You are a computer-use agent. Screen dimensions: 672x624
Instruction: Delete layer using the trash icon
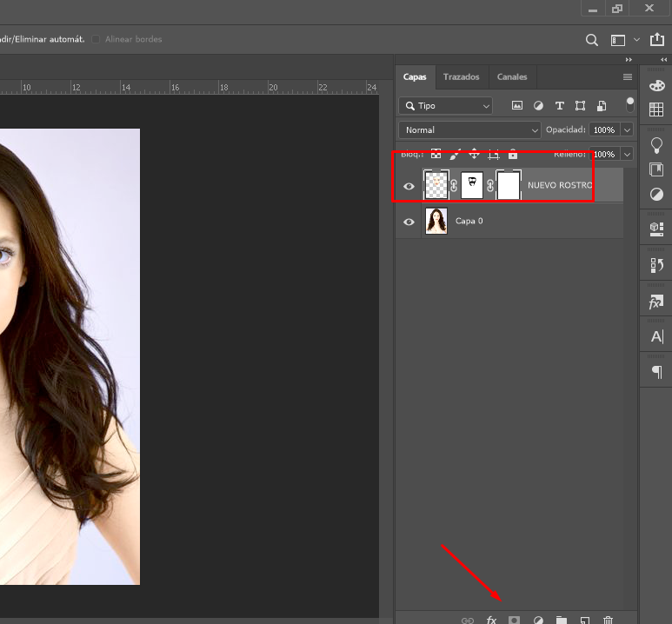coord(608,620)
